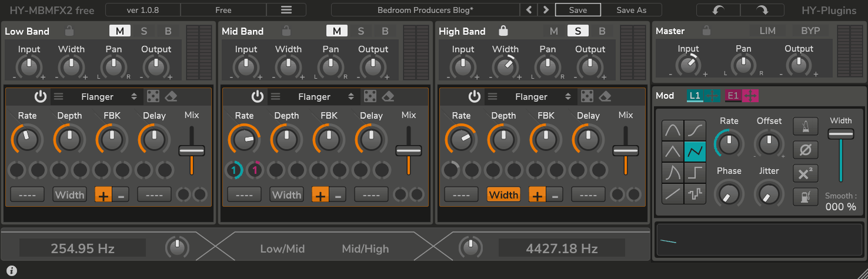Click the Mid Band Mix slider handle

pyautogui.click(x=409, y=151)
